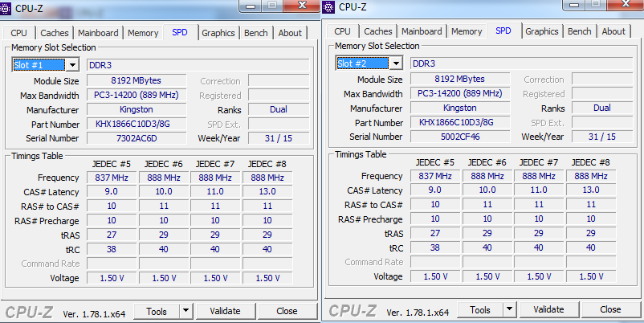Open Bench tab in left window
This screenshot has height=323, width=644.
pos(256,33)
